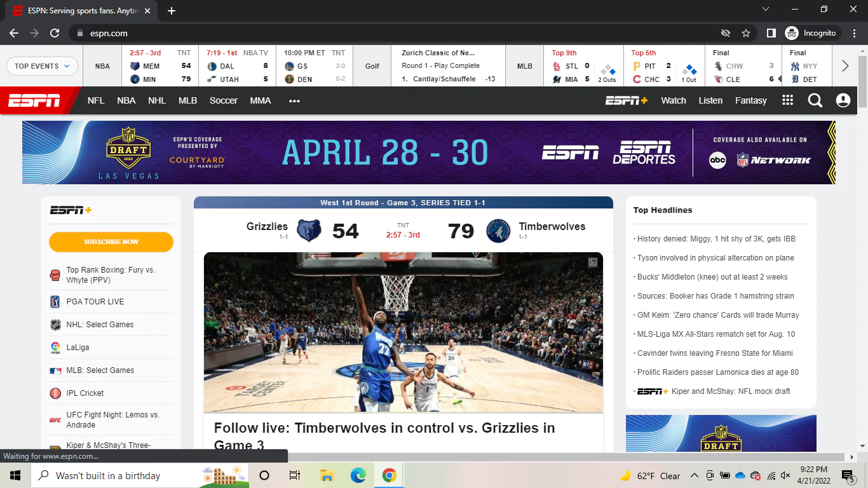Click the ESPN user profile icon

point(843,100)
